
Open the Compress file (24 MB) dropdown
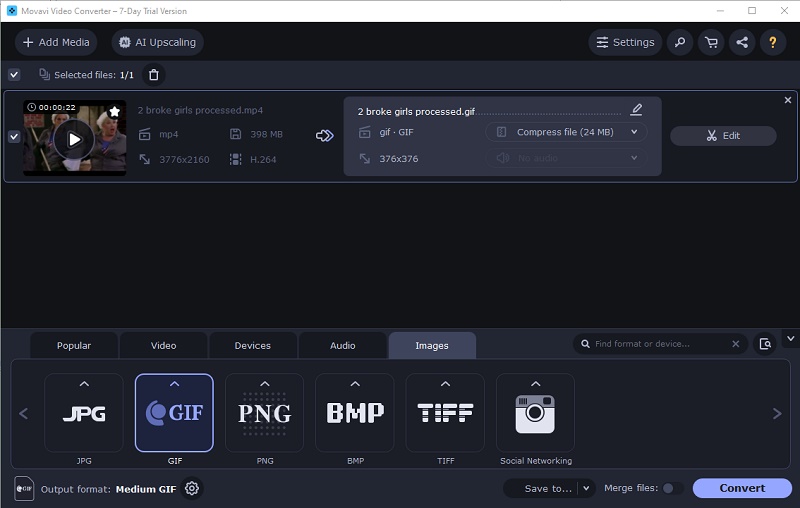pos(566,132)
